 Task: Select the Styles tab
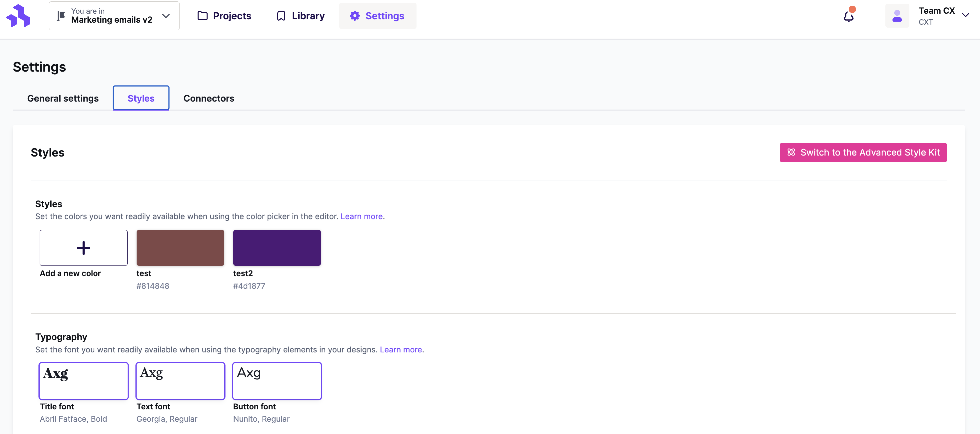pos(141,98)
